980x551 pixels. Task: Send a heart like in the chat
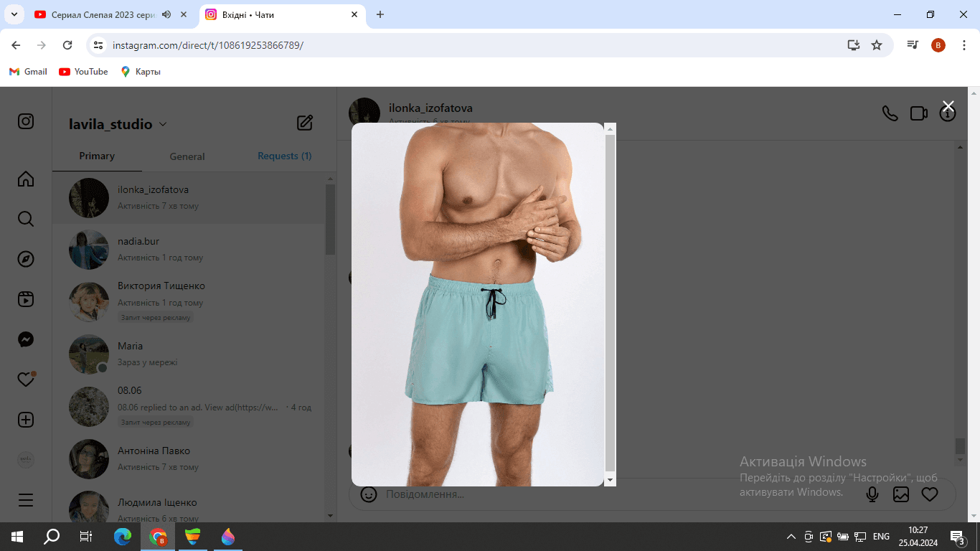pos(930,494)
